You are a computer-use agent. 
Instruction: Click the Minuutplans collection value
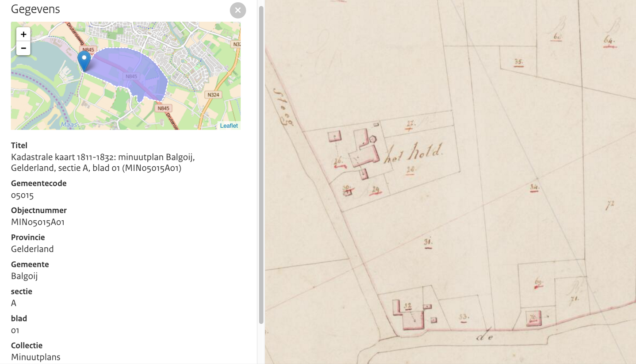(35, 357)
